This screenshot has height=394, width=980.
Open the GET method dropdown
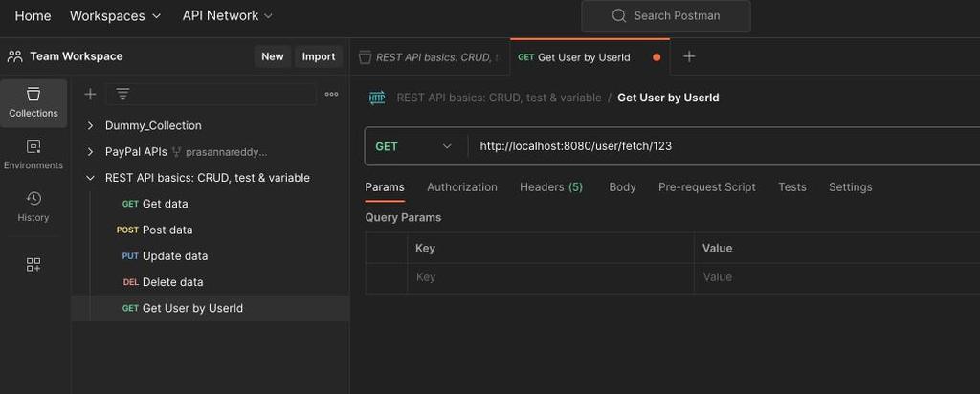[413, 146]
